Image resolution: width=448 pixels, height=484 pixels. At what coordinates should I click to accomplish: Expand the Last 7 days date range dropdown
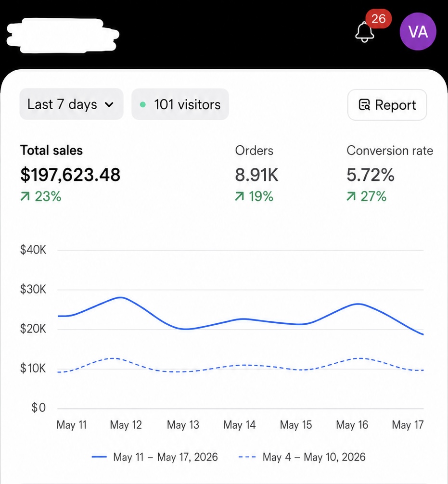point(71,104)
